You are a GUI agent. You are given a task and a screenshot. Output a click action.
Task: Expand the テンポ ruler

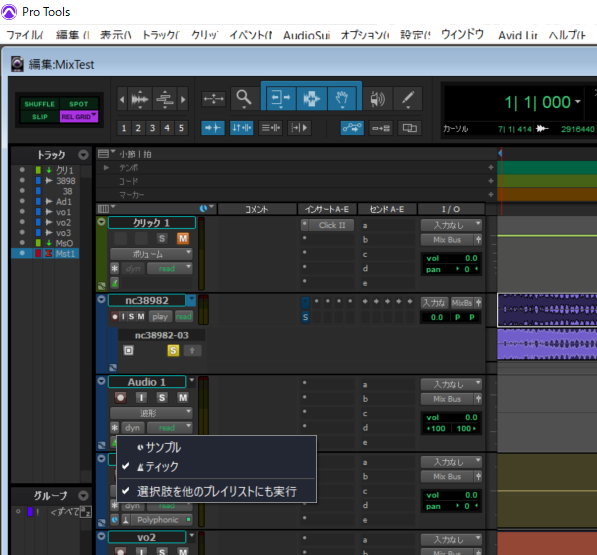[107, 167]
